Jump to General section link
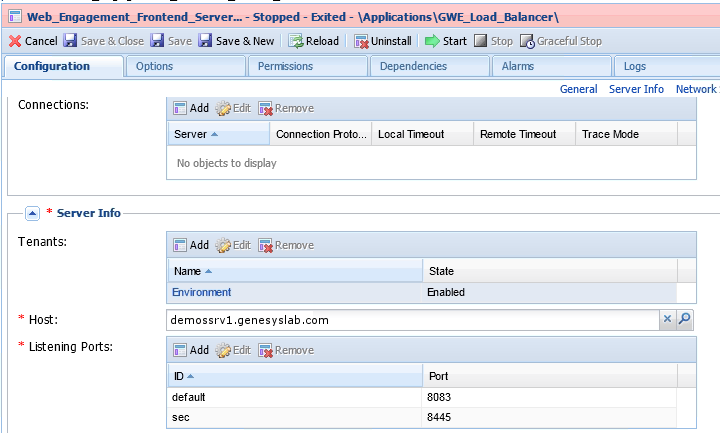The width and height of the screenshot is (720, 433). click(x=579, y=89)
